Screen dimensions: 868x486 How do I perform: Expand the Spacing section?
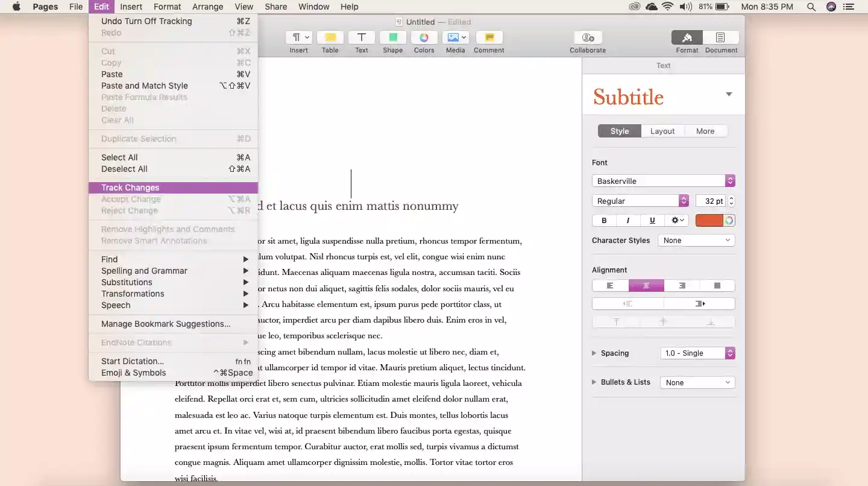click(x=594, y=353)
